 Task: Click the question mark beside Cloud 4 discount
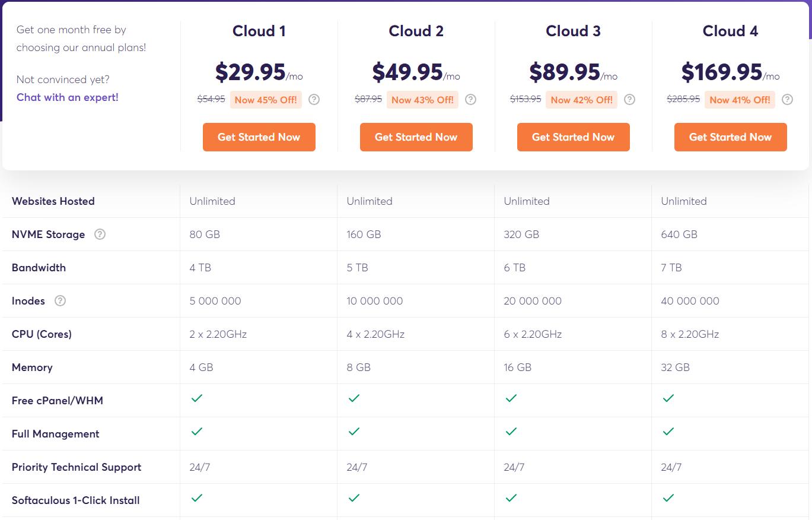787,100
